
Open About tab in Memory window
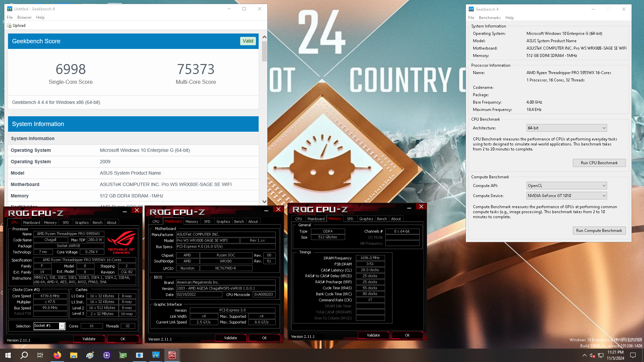(396, 219)
